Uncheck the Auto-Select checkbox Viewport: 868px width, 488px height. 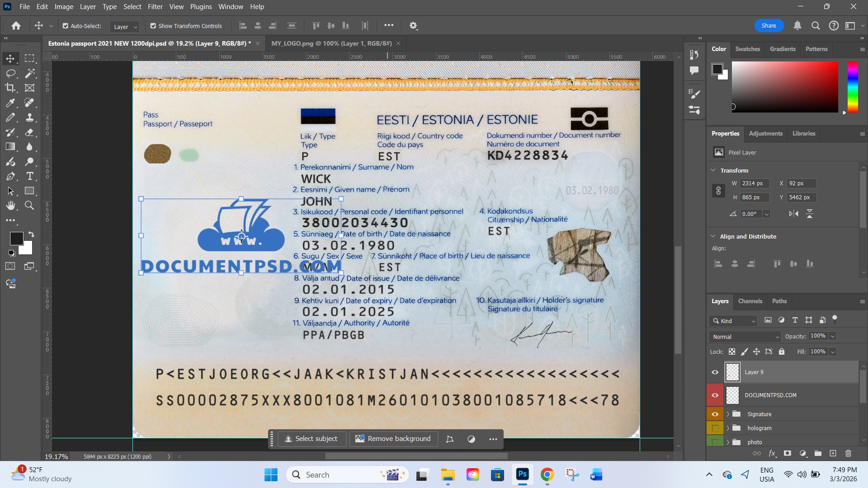click(66, 26)
